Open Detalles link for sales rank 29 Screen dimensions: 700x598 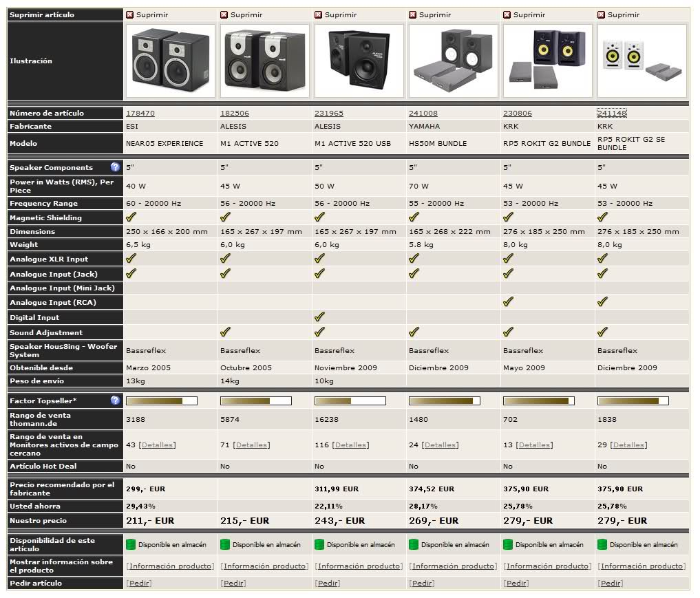tap(628, 445)
